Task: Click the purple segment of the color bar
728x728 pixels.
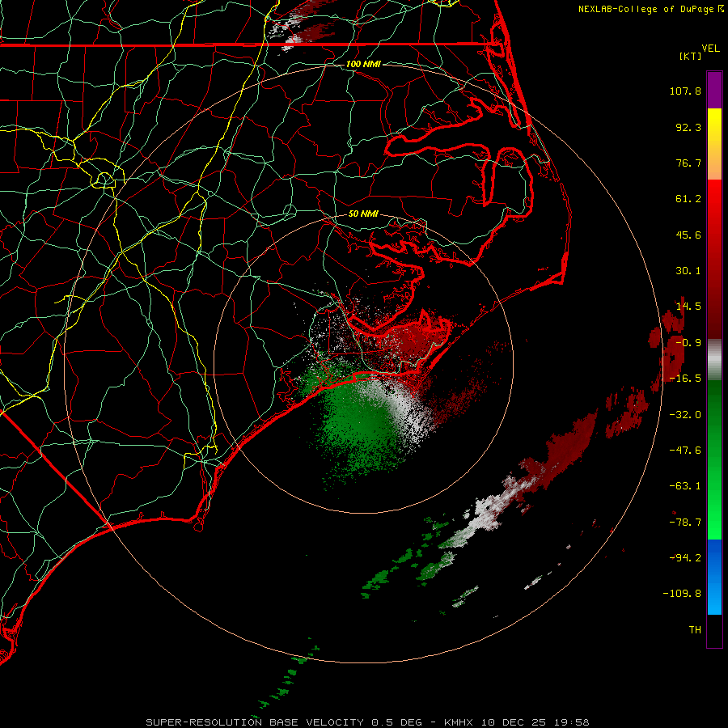Action: tap(714, 90)
